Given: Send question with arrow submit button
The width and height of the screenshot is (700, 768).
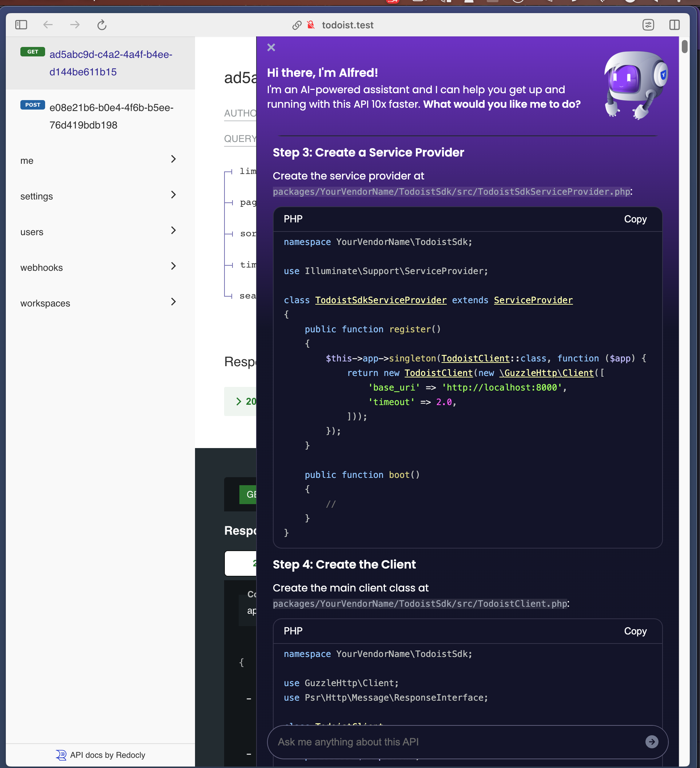Looking at the screenshot, I should [651, 741].
